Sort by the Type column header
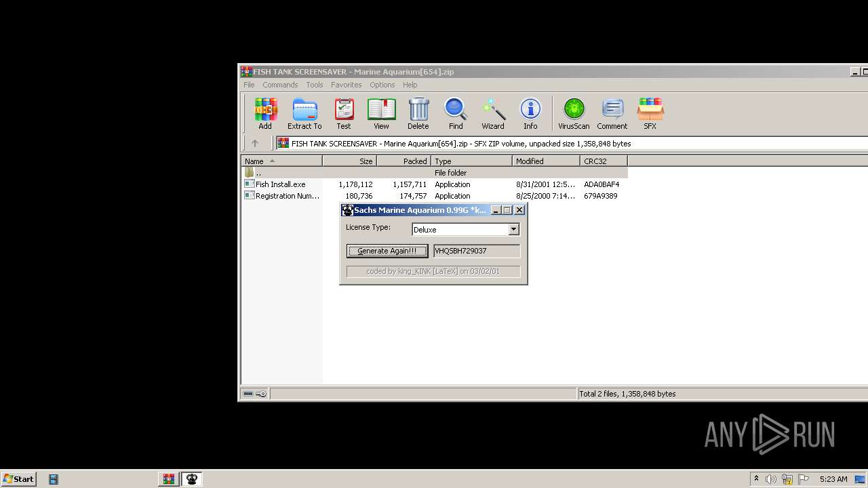The height and width of the screenshot is (488, 868). 471,161
